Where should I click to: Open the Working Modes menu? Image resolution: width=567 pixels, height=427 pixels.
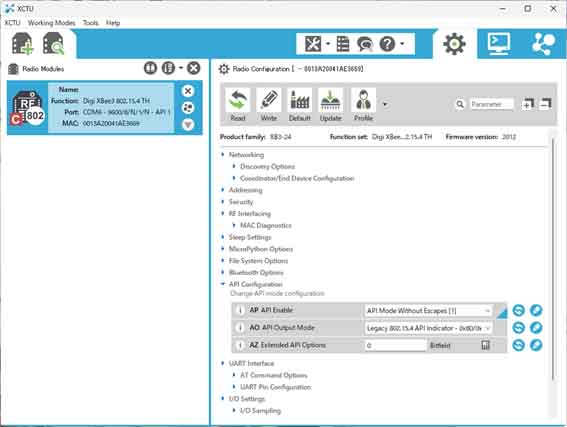coord(51,23)
